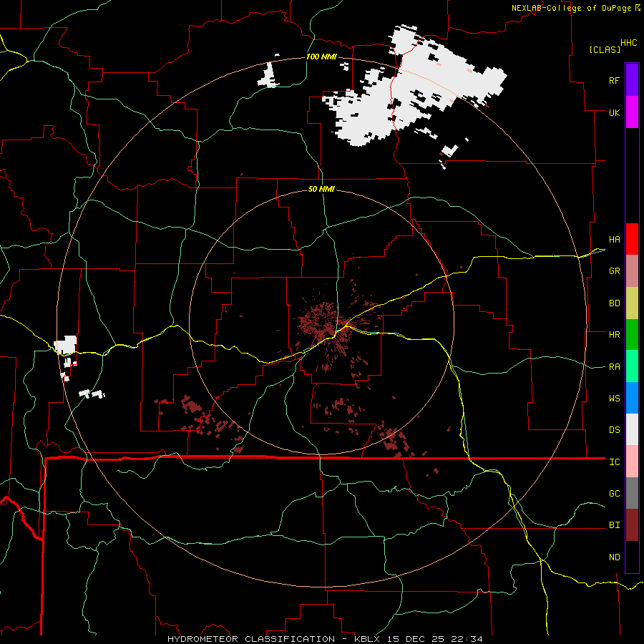Click the GC gray legend swatch
The image size is (644, 644).
point(632,493)
